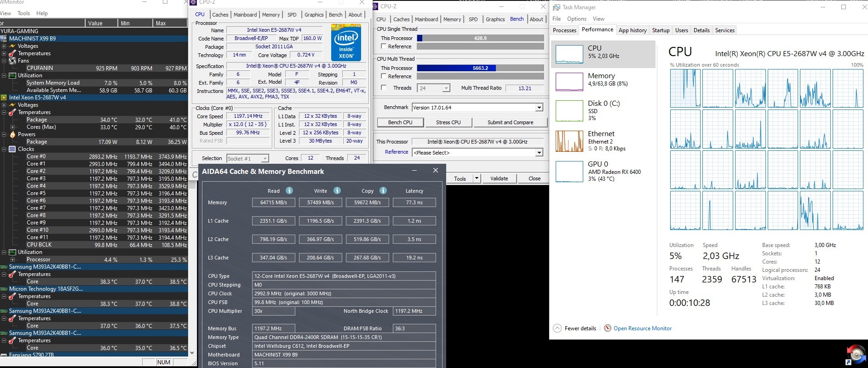The width and height of the screenshot is (868, 368).
Task: Open the Help menu in HWMonitor
Action: coord(42,13)
